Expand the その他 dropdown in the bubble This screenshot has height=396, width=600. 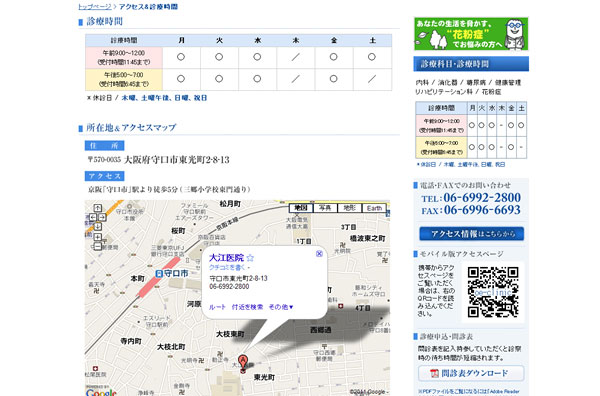281,307
